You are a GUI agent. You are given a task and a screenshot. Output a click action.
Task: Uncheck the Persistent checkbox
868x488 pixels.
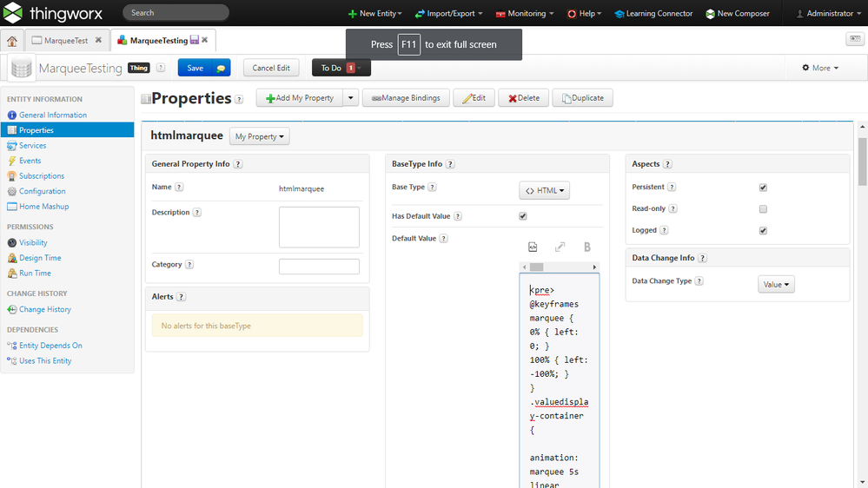(x=763, y=188)
